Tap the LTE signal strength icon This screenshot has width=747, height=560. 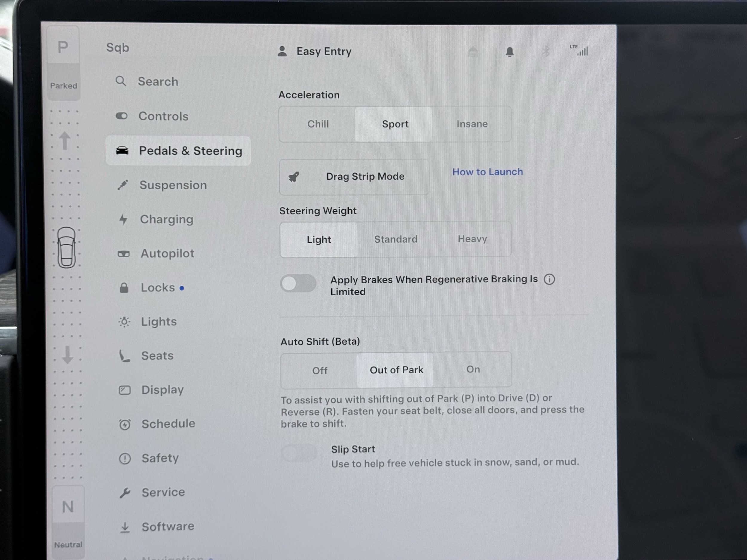point(579,51)
